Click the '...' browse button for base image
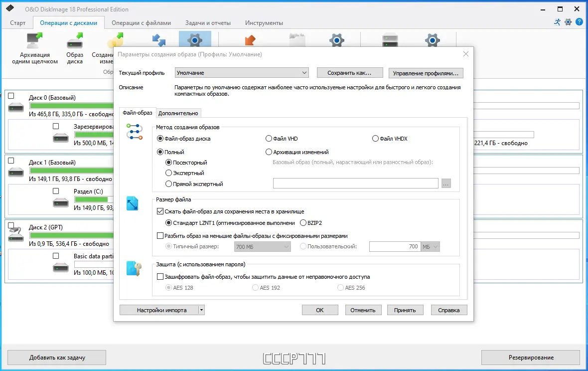The width and height of the screenshot is (588, 371). (446, 184)
